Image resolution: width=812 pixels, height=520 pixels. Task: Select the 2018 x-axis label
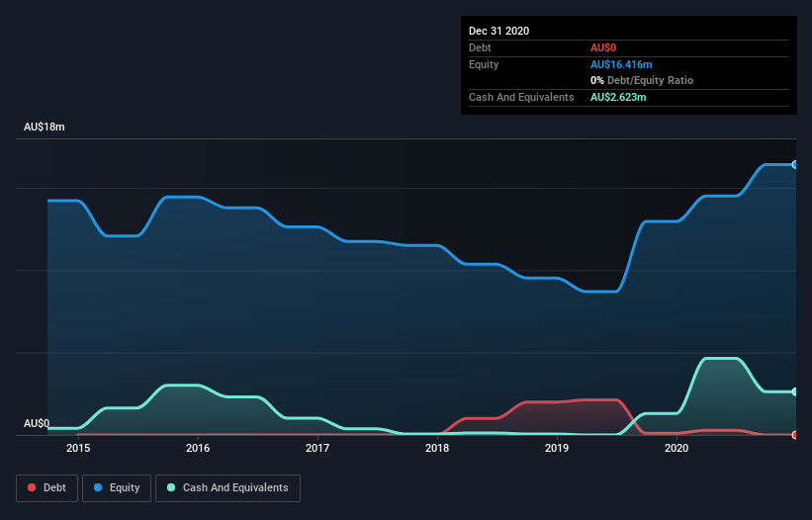coord(437,448)
